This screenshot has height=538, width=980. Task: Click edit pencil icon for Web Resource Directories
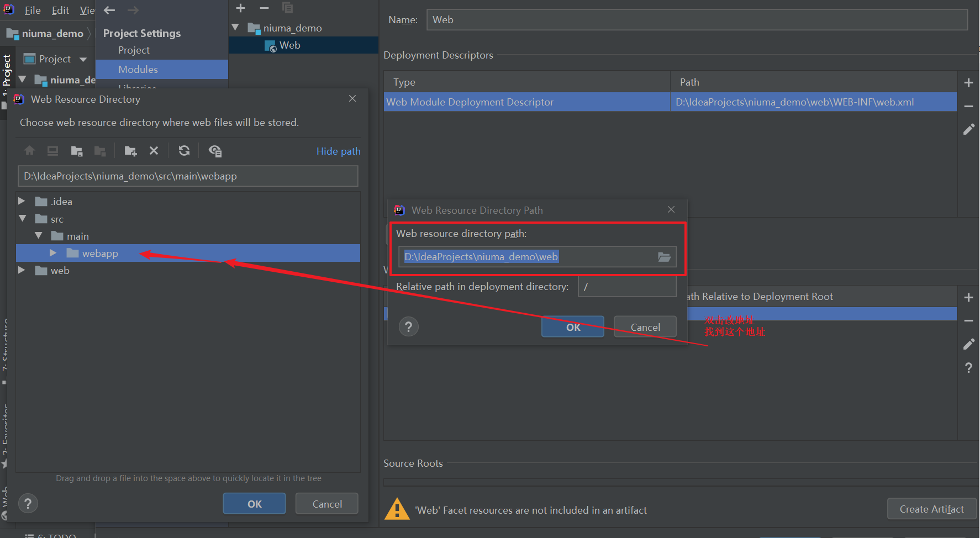(x=968, y=344)
